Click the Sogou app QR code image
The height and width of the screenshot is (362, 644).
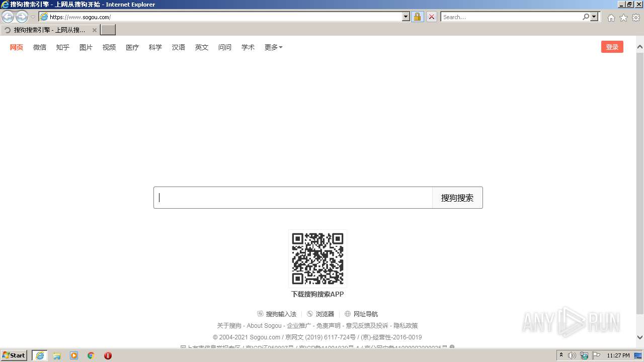(x=317, y=258)
